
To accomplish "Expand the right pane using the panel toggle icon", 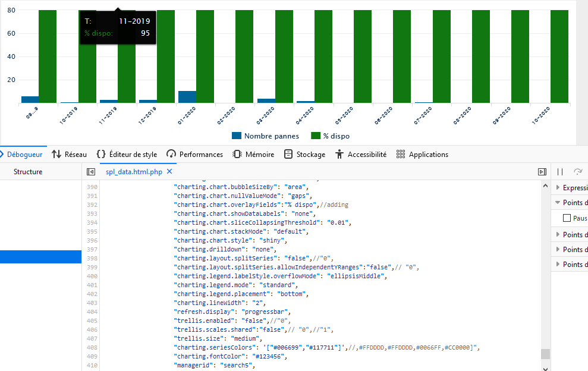I will click(542, 171).
